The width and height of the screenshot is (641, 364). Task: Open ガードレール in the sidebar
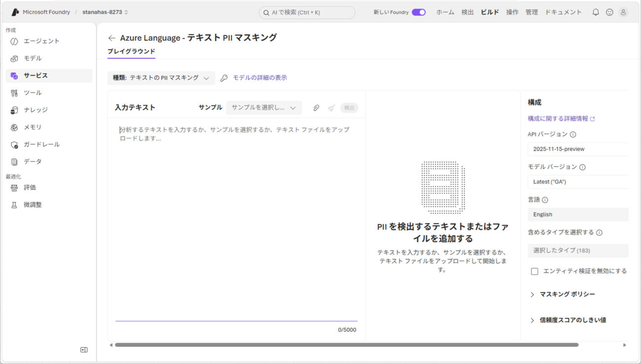point(49,145)
